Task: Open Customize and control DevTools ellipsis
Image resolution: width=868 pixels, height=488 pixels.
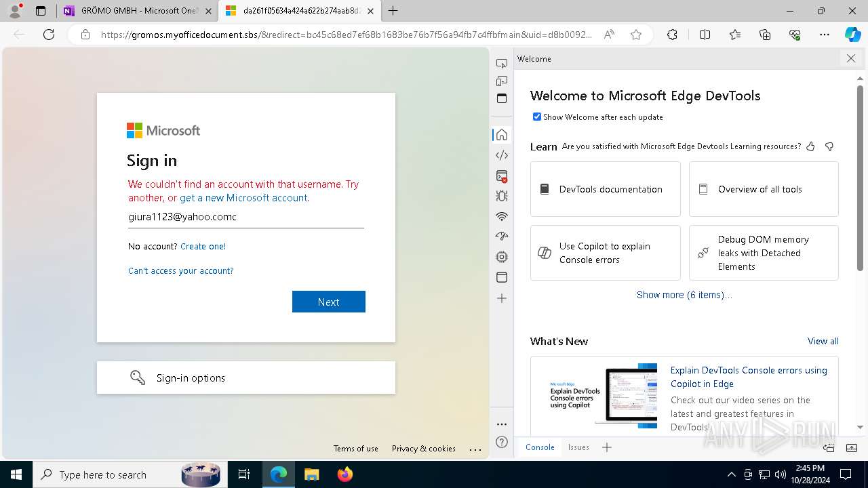Action: pos(502,424)
